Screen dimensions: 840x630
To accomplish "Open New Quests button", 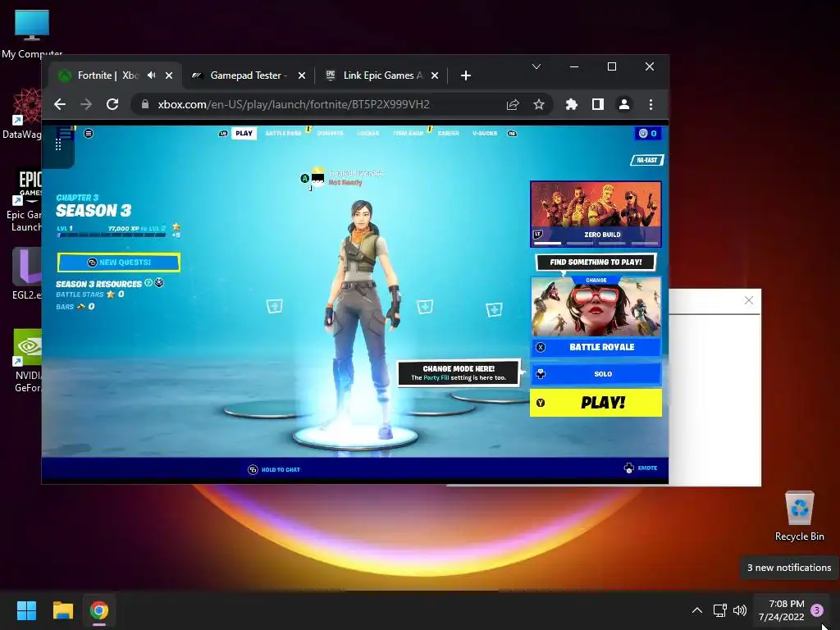I will [x=119, y=262].
